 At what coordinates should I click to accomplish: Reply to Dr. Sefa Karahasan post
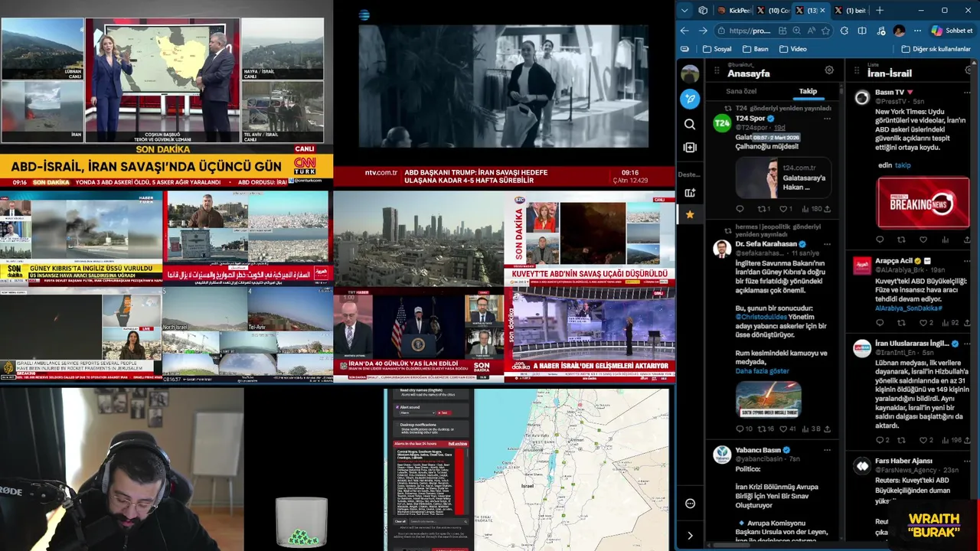click(740, 429)
